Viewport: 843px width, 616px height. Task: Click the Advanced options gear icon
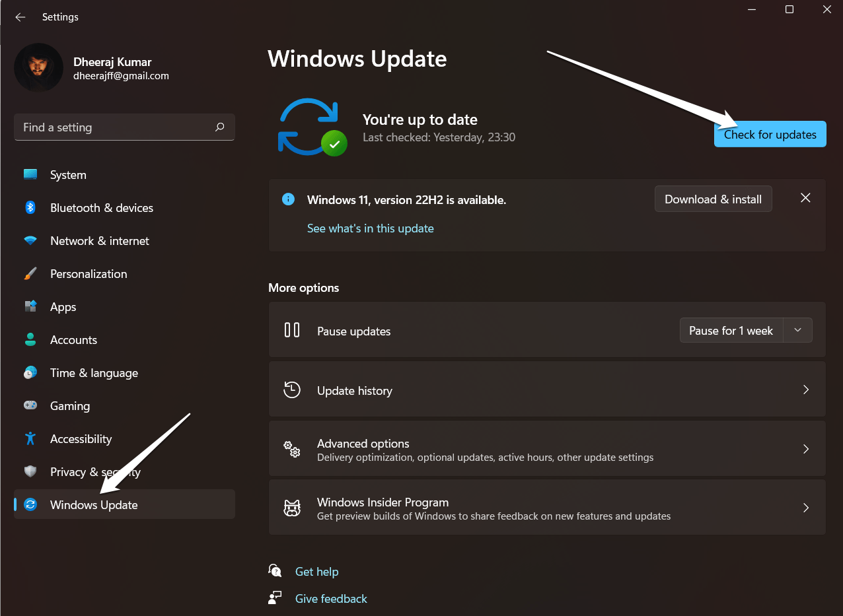point(291,449)
